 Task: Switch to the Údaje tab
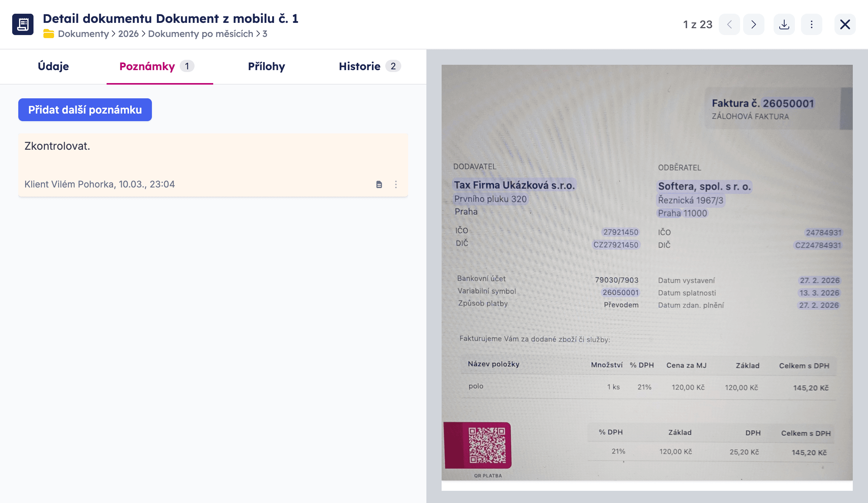click(x=53, y=66)
